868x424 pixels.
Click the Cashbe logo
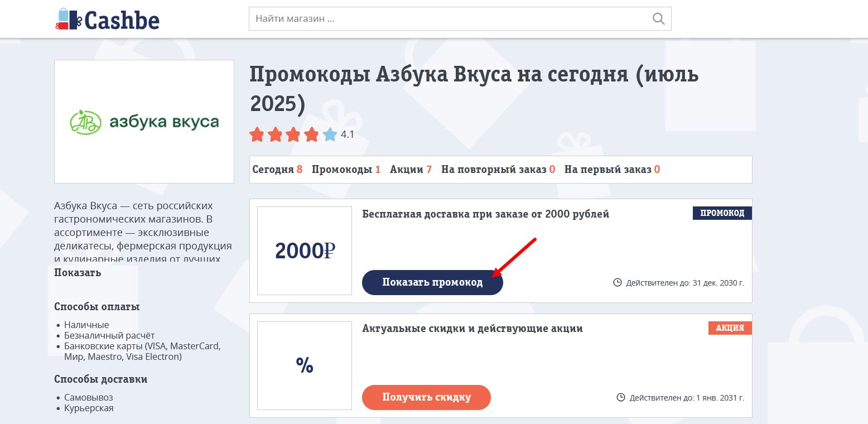(x=107, y=20)
